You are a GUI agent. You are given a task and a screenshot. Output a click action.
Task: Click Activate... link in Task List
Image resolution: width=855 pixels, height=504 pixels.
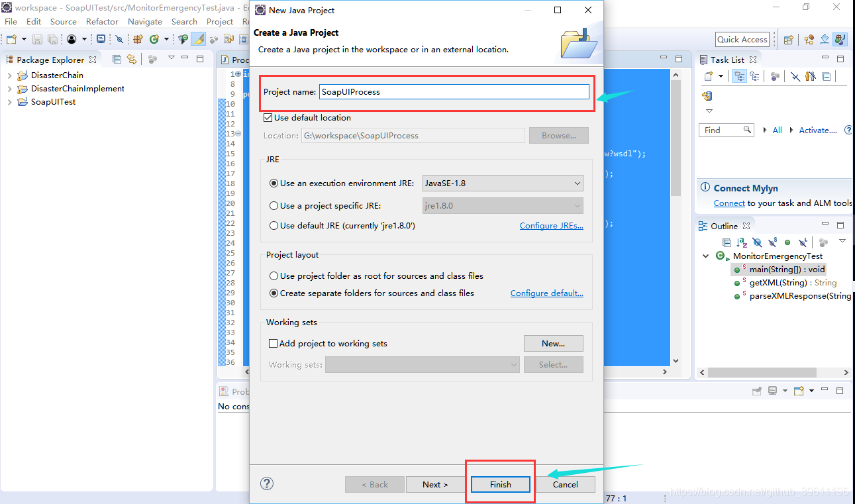point(818,130)
